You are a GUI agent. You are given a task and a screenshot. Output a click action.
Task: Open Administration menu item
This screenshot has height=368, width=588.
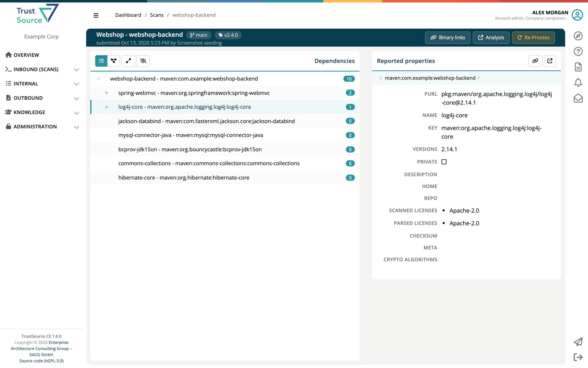pyautogui.click(x=31, y=127)
